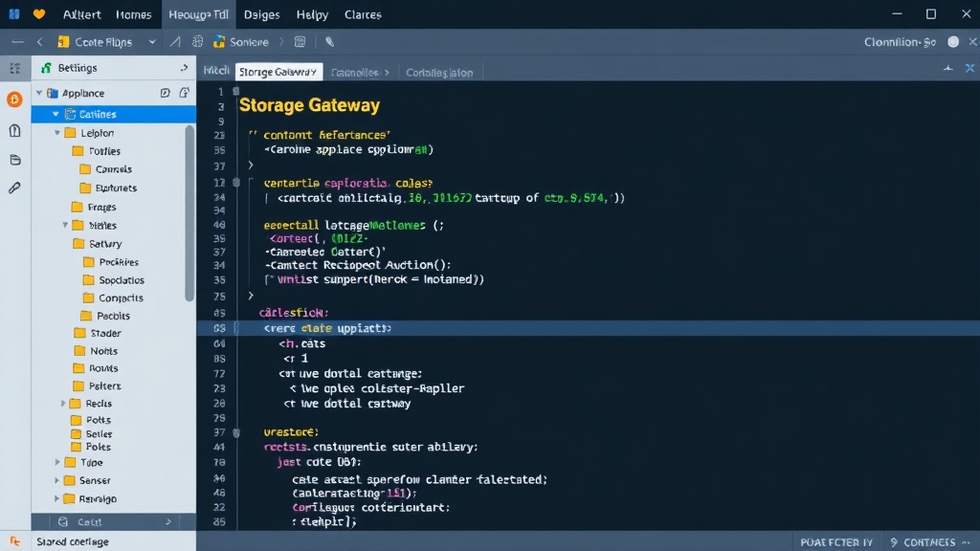This screenshot has height=551, width=980.
Task: Click the Cote Fligns toolbar button
Action: (95, 42)
